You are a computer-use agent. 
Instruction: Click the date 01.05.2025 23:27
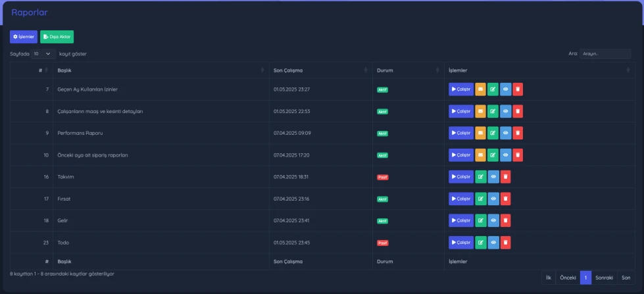[291, 89]
